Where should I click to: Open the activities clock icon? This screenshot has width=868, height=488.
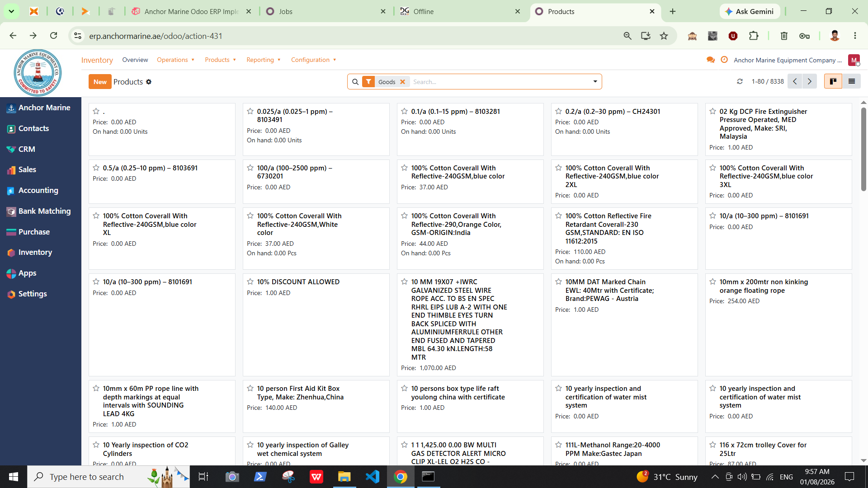point(724,60)
